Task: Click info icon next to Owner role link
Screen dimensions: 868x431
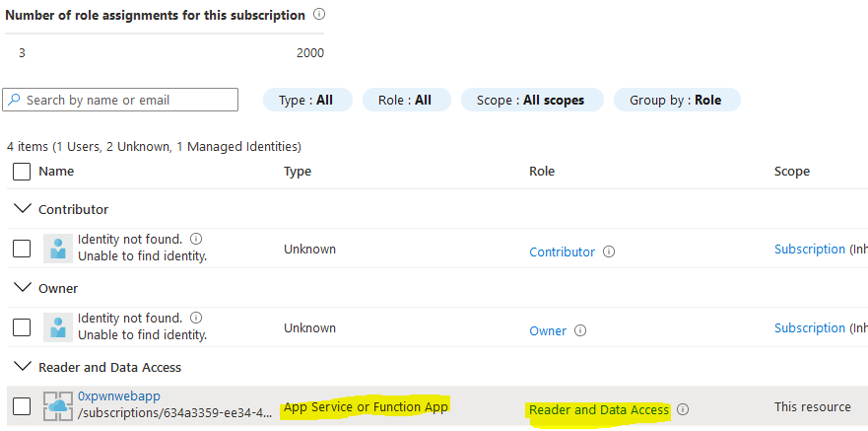Action: pos(580,330)
